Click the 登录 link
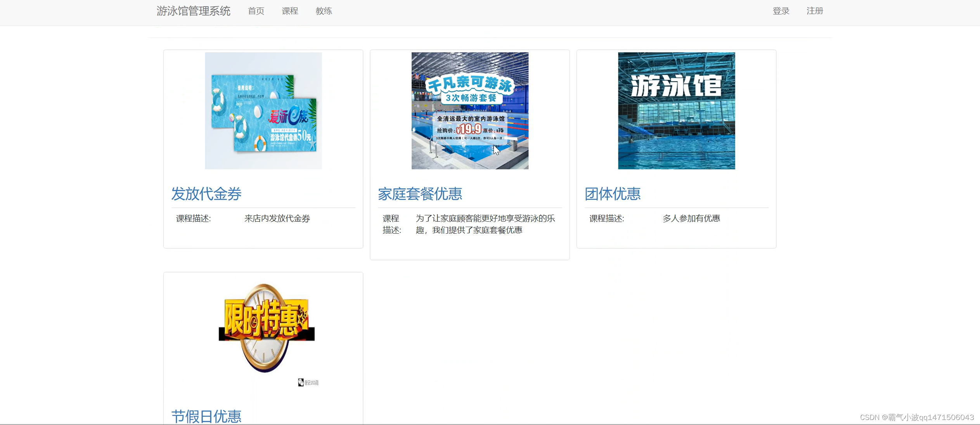980x425 pixels. click(781, 11)
